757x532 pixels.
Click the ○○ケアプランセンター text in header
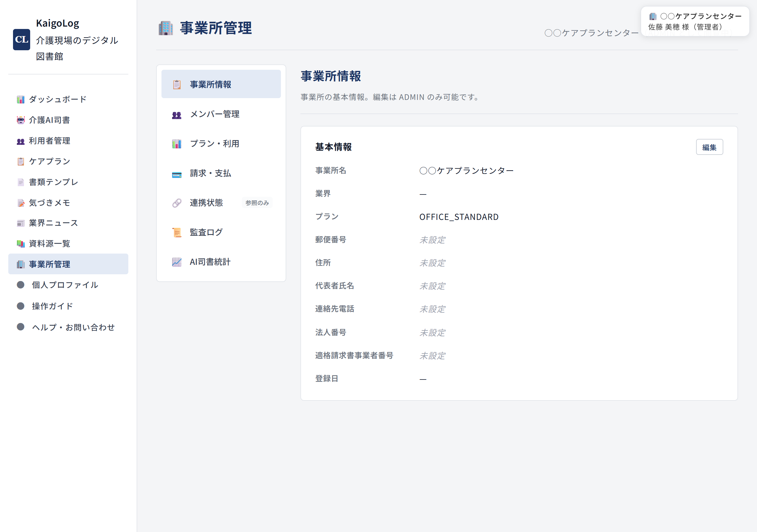click(x=591, y=33)
